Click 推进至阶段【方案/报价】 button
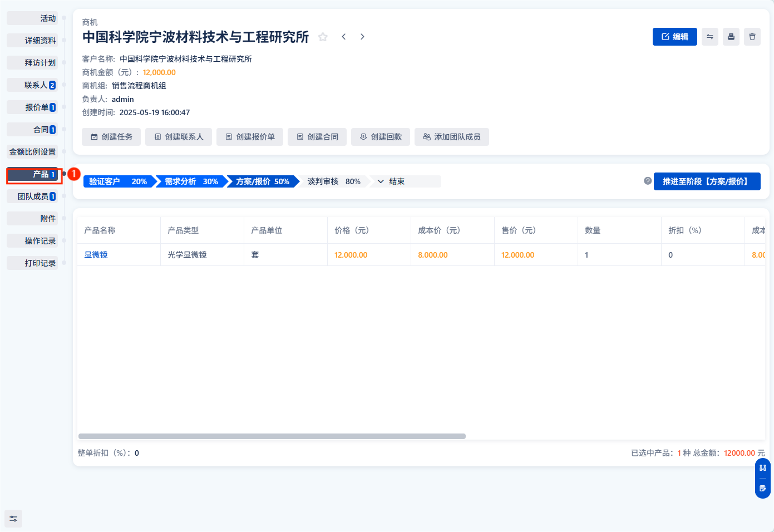774x532 pixels. 707,181
